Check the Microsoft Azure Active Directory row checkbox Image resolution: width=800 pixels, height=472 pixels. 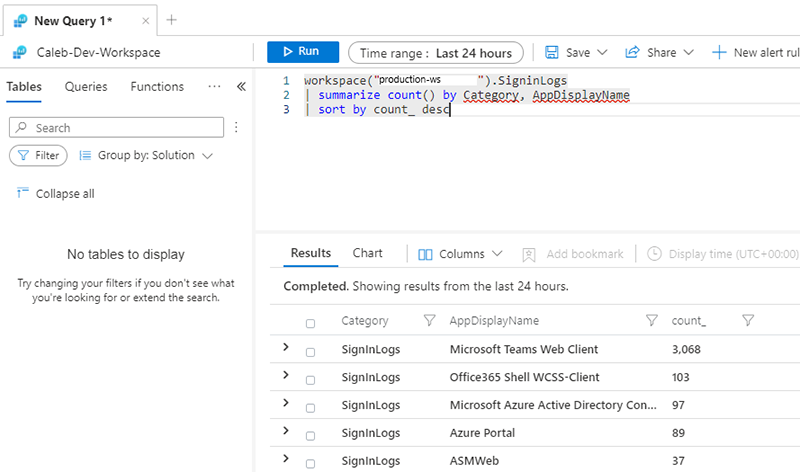(310, 408)
